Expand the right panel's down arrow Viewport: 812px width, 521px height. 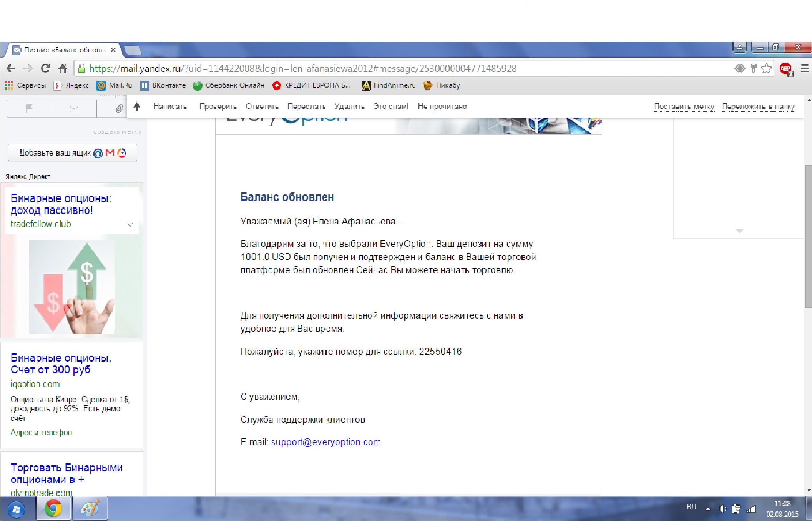(x=739, y=231)
